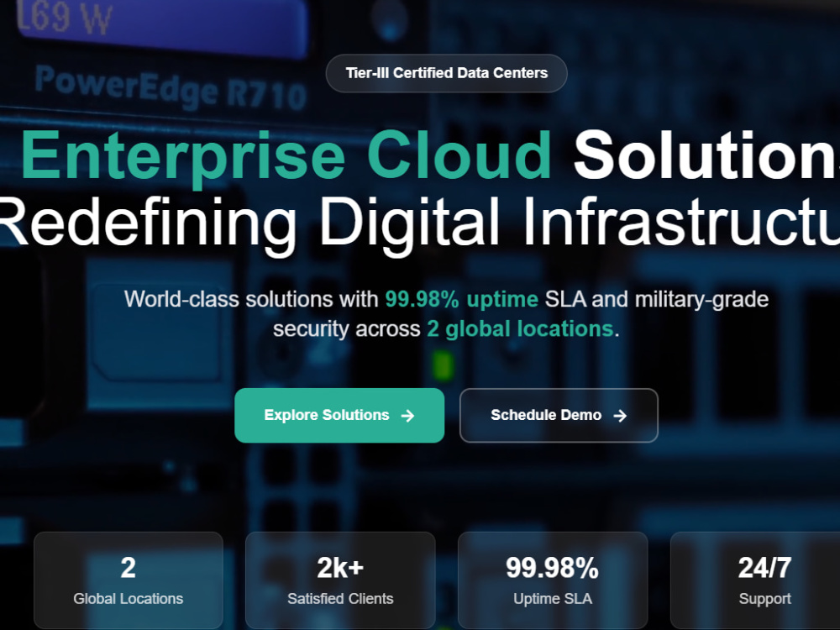This screenshot has height=630, width=840.
Task: Click the white 'Solutions' heading word
Action: coord(706,155)
